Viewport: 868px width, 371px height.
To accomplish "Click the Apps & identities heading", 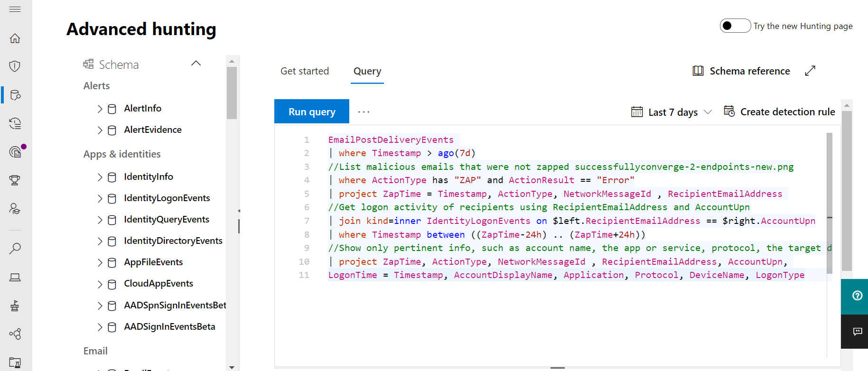I will tap(122, 154).
